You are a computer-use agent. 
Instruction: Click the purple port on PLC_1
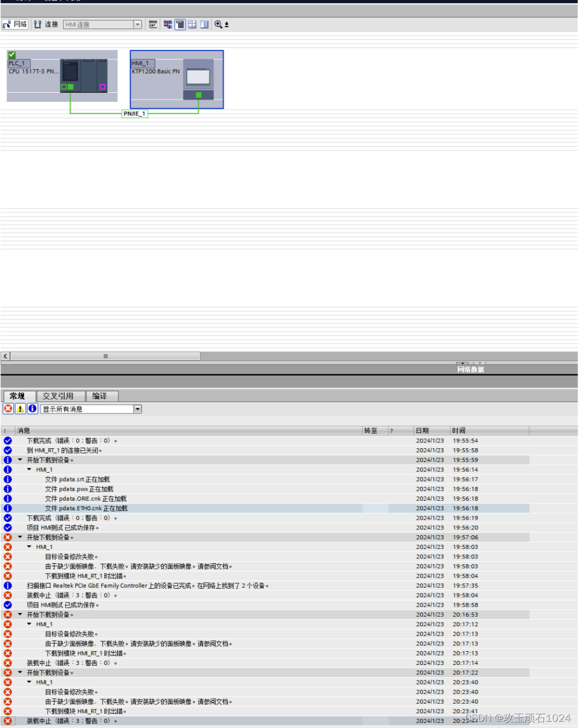[x=103, y=87]
